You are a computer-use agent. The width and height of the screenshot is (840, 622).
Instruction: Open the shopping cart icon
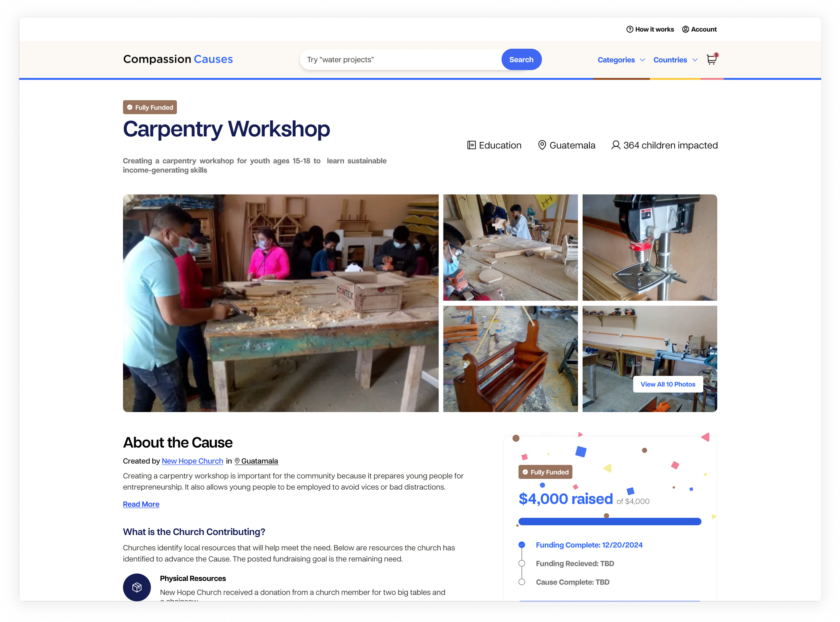(712, 59)
